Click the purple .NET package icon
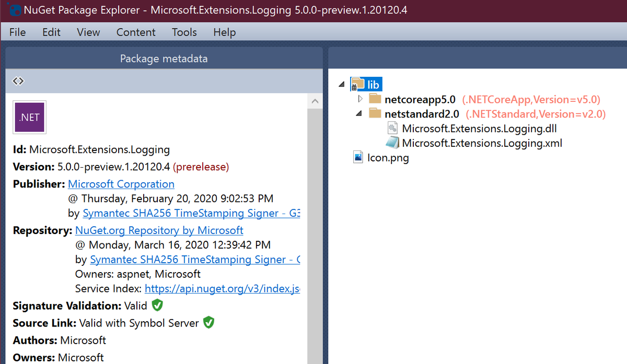This screenshot has width=627, height=364. pyautogui.click(x=29, y=118)
